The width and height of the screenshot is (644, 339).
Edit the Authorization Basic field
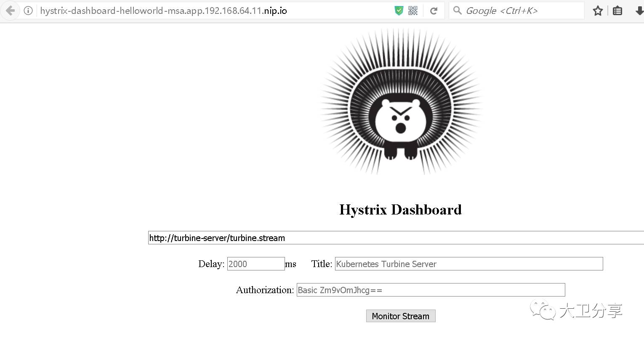coord(431,290)
